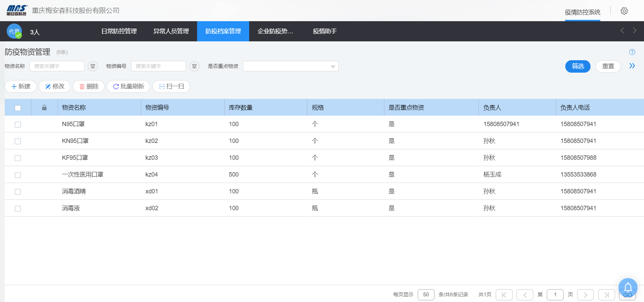The height and width of the screenshot is (302, 644).
Task: Open the notification bell icon
Action: (x=628, y=288)
